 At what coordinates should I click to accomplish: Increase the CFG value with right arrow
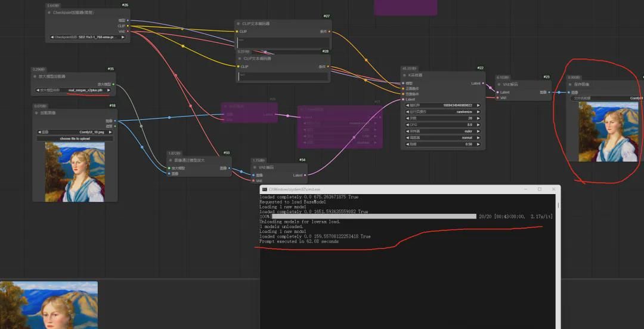(479, 124)
